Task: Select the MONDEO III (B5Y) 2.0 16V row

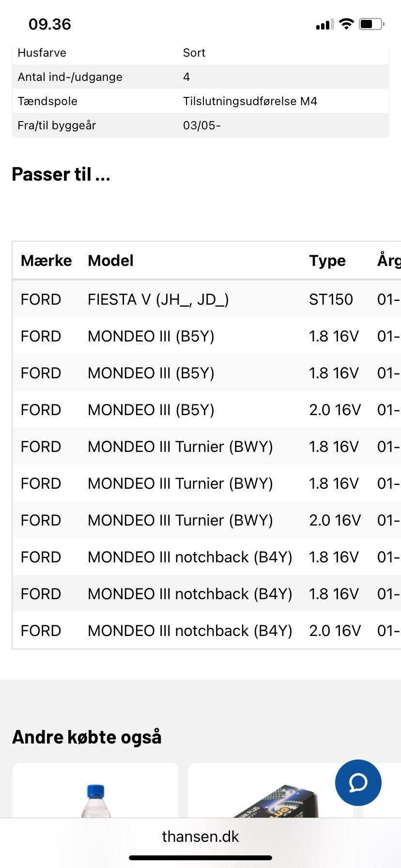Action: [151, 410]
